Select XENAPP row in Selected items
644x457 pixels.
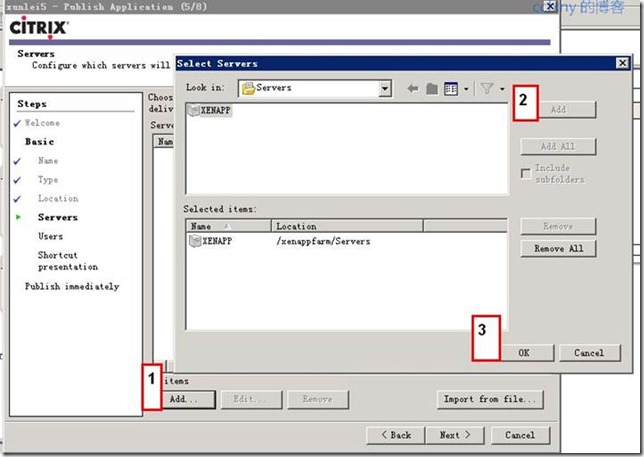[x=210, y=241]
